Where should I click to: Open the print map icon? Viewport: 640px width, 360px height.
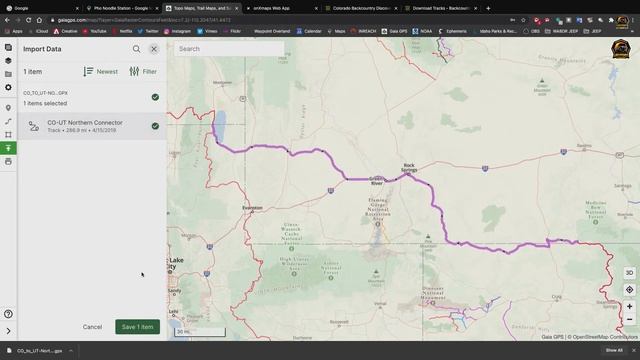click(x=8, y=162)
